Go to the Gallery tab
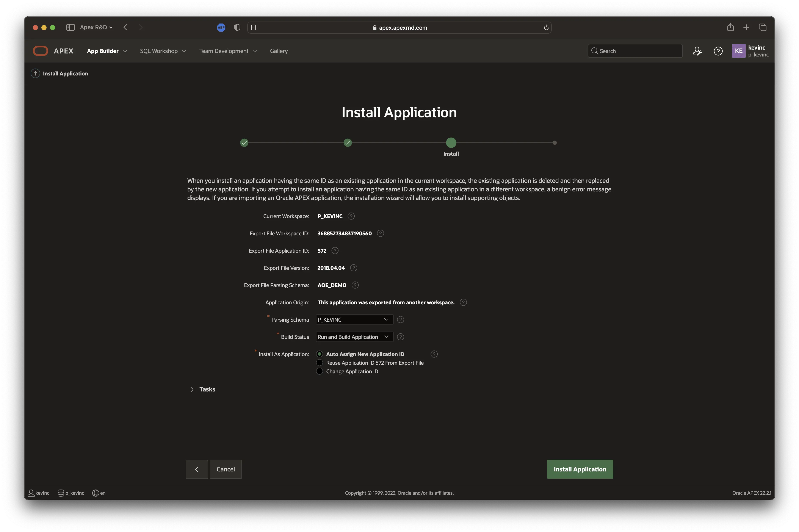The height and width of the screenshot is (532, 799). tap(279, 51)
